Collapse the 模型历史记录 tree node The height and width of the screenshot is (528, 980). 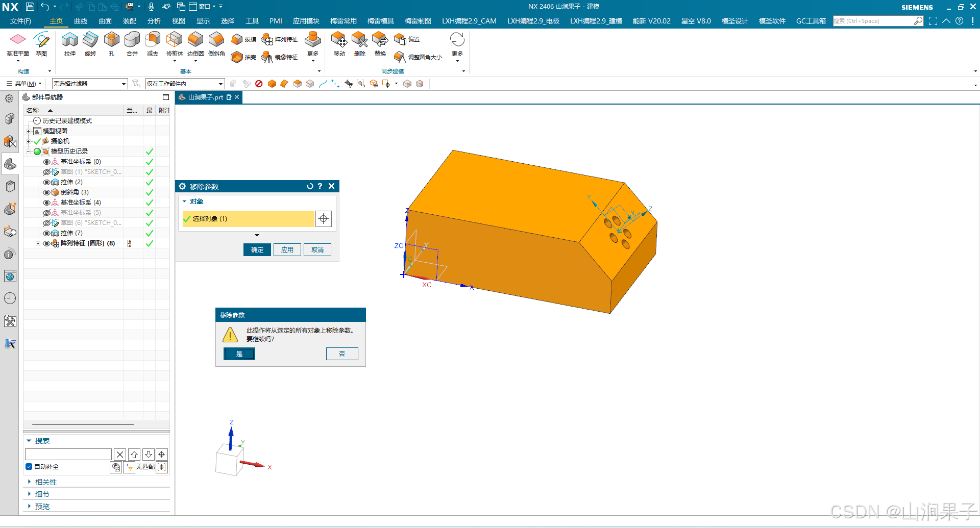29,152
